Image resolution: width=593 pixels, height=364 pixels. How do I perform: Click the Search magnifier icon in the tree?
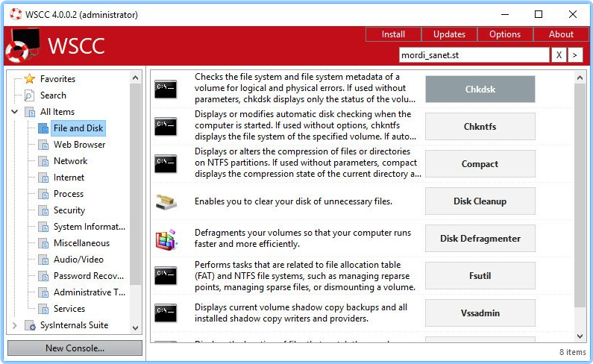click(x=30, y=95)
